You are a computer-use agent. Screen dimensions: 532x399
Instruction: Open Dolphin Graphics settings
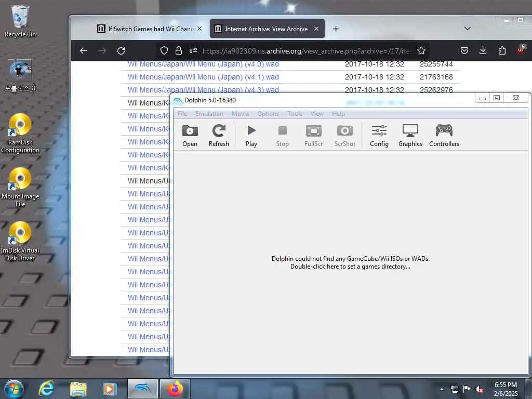pos(410,136)
